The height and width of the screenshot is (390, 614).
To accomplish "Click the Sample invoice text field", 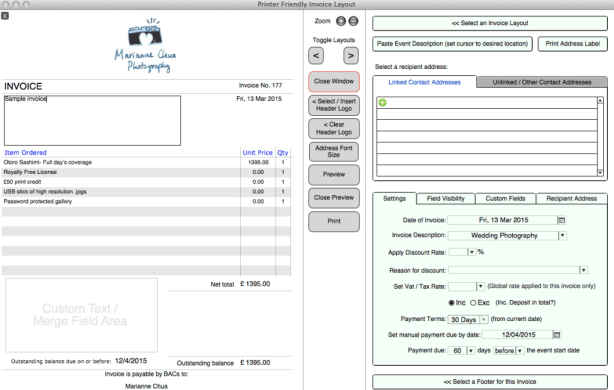I will pos(92,121).
